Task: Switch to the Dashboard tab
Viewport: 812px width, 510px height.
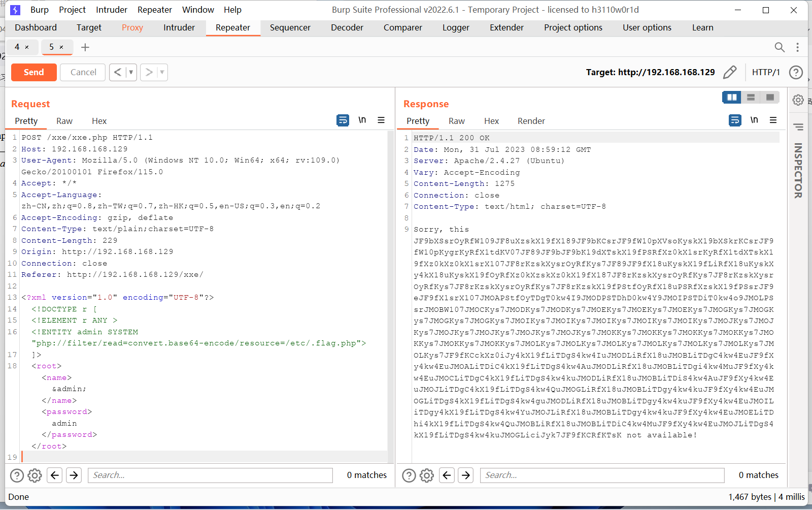Action: pos(36,27)
